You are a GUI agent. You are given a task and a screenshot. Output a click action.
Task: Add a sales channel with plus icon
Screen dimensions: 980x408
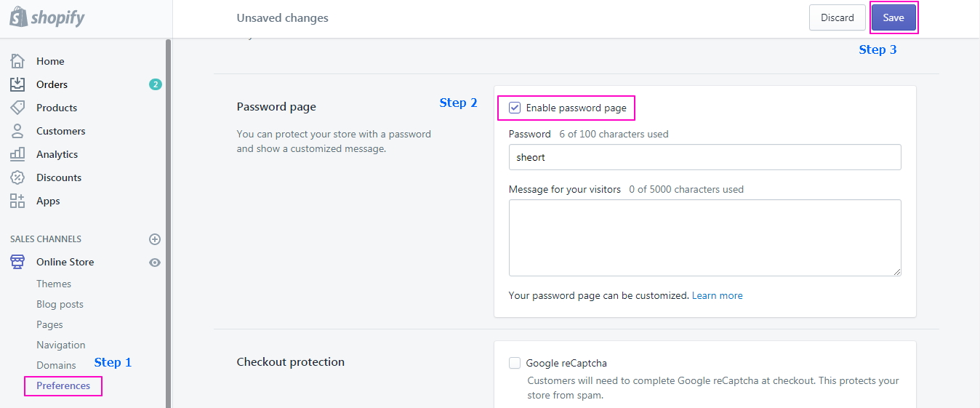pos(154,239)
